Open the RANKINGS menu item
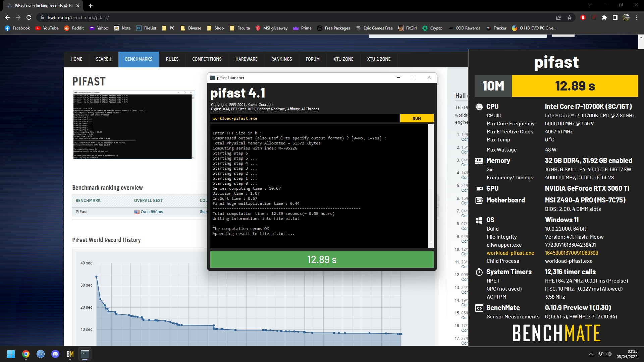The width and height of the screenshot is (644, 362). tap(282, 59)
